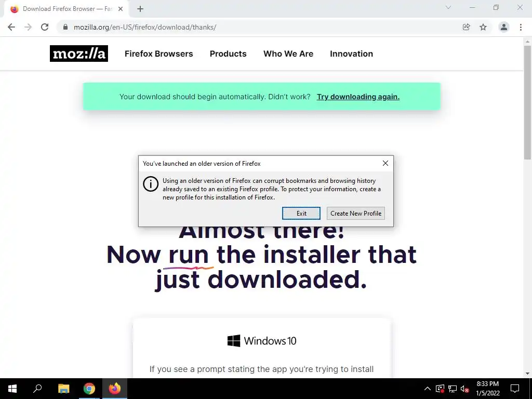
Task: Click the Mozilla logo
Action: [79, 54]
